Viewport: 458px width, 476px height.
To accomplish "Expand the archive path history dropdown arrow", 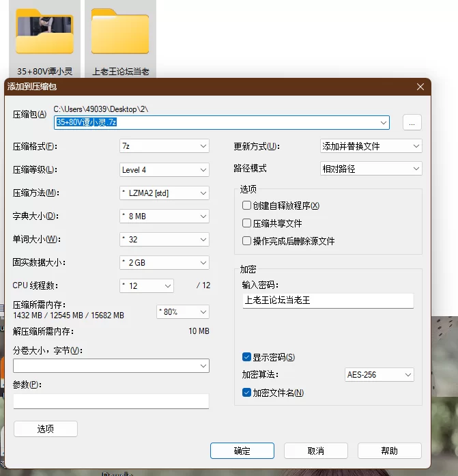I will click(x=384, y=123).
